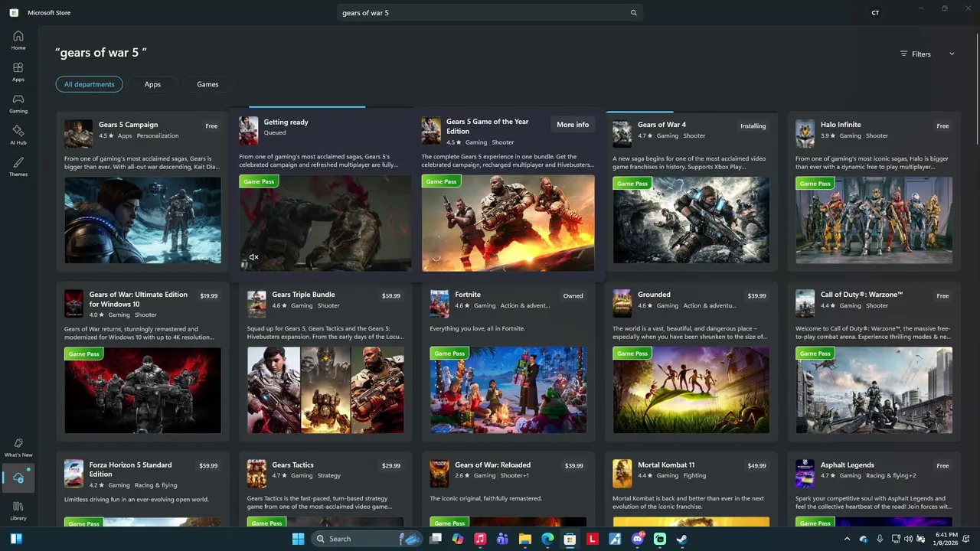The image size is (980, 551).
Task: Click the Gears of War: Reloaded title text
Action: pyautogui.click(x=492, y=465)
